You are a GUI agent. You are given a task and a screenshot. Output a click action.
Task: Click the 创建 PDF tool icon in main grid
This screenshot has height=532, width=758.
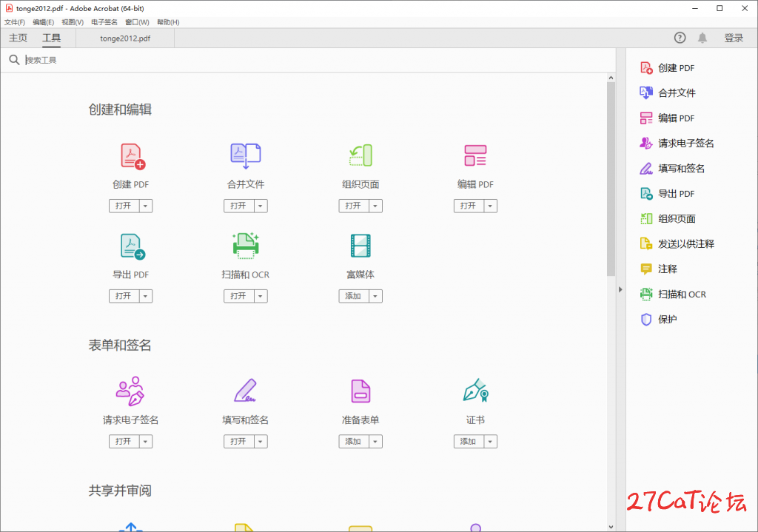pos(132,156)
